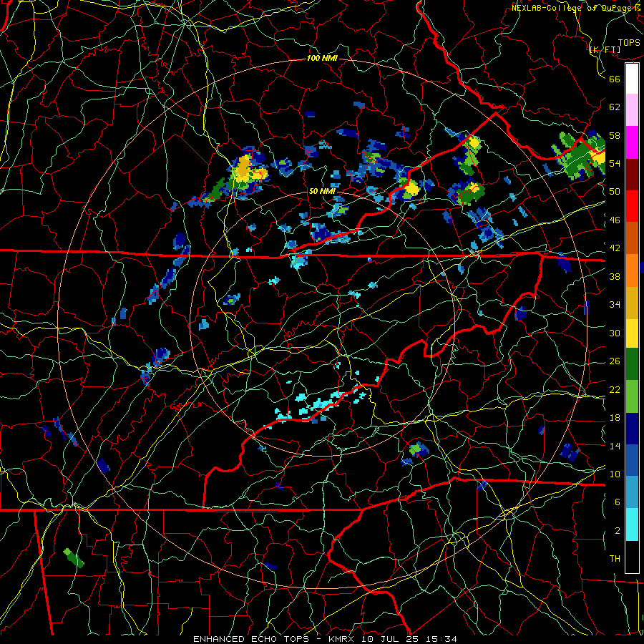The image size is (644, 644).
Task: Click legend label 38
Action: coord(615,276)
